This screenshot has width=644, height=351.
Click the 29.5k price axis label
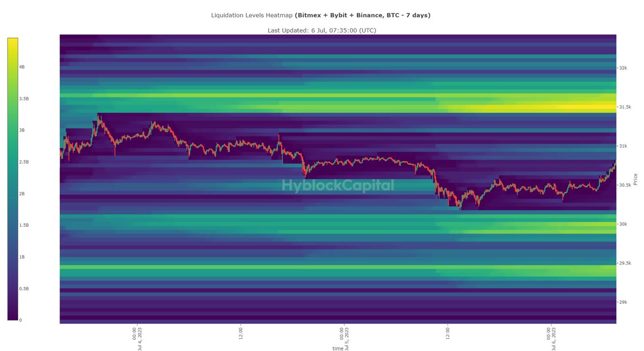coord(625,264)
